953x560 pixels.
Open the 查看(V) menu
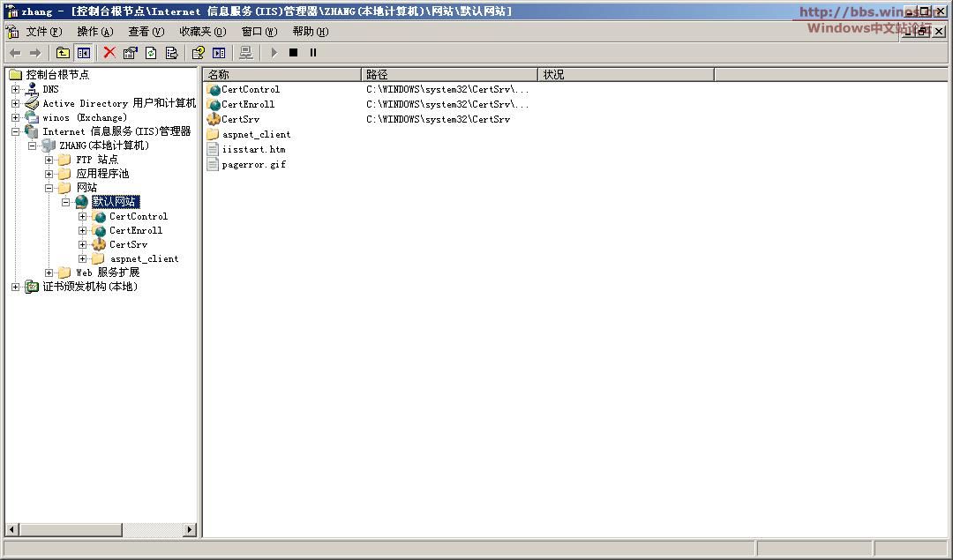pyautogui.click(x=146, y=32)
